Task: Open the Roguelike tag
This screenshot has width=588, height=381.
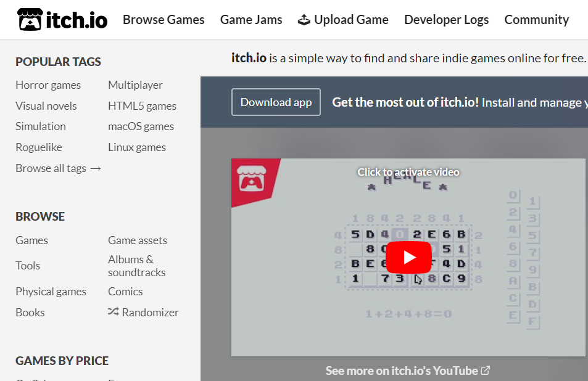Action: point(39,147)
